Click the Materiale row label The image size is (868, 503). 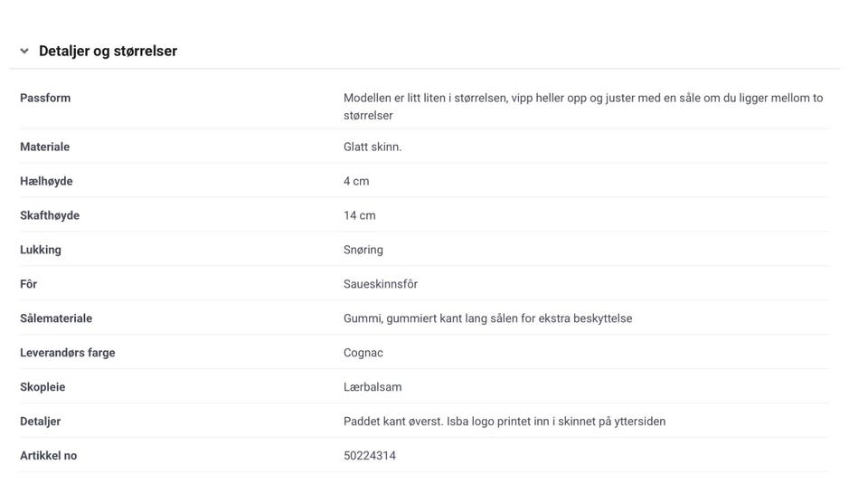(44, 147)
